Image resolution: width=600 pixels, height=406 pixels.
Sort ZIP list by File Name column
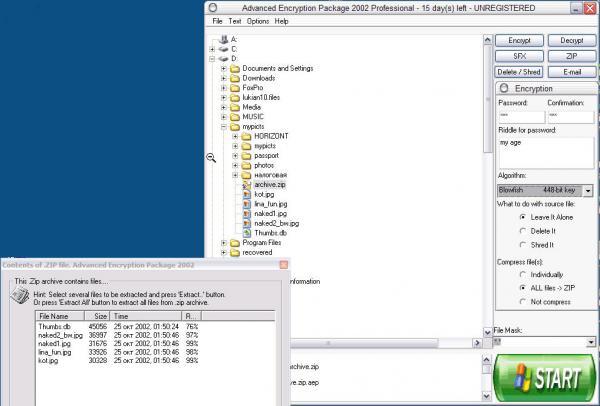60,316
